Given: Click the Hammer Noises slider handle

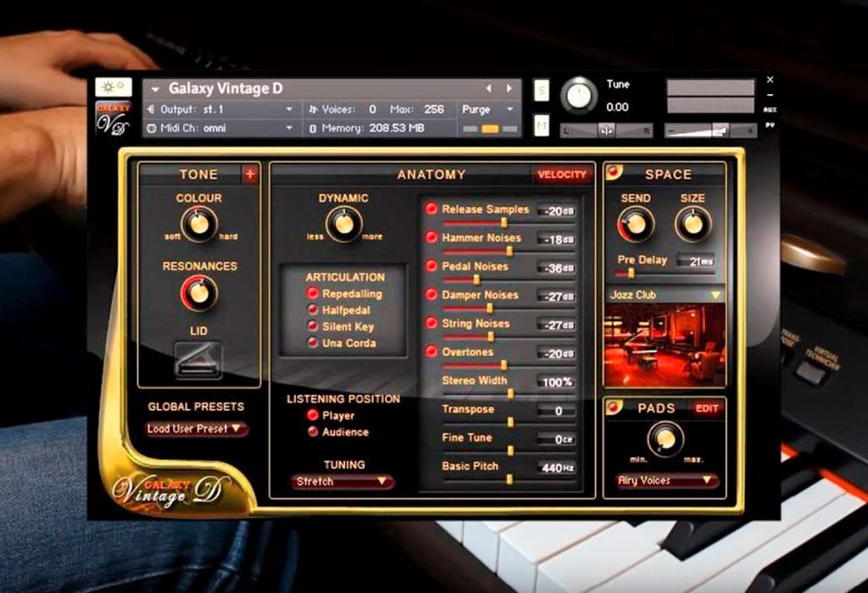Looking at the screenshot, I should 509,251.
